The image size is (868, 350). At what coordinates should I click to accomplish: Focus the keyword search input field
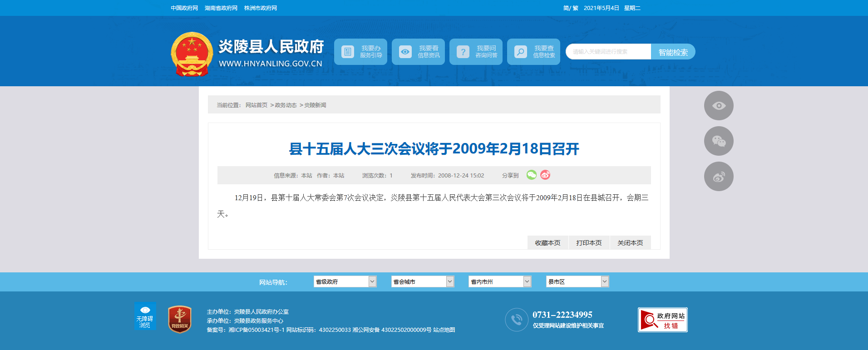pos(608,52)
